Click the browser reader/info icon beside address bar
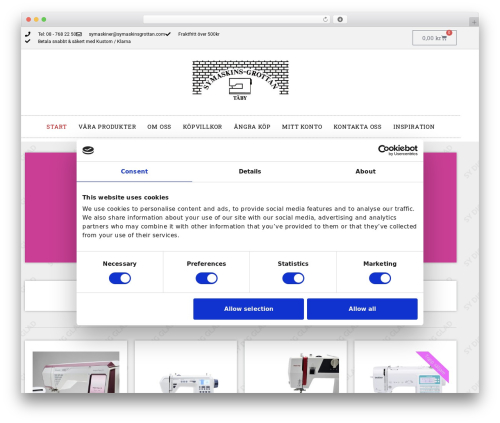500x423 pixels. pos(340,20)
